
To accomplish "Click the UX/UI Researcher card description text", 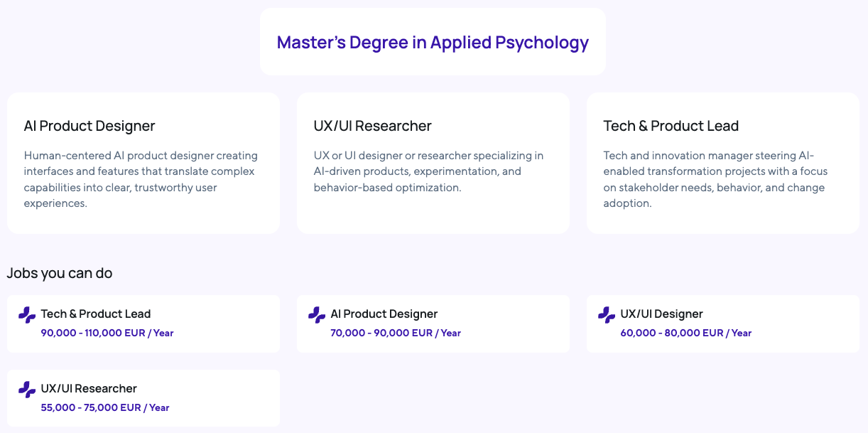I will click(x=428, y=171).
